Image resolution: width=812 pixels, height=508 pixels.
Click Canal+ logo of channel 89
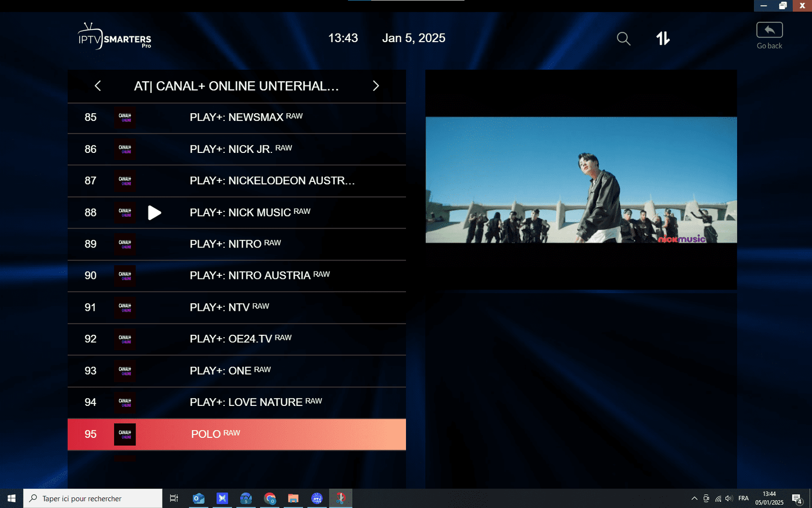tap(125, 244)
